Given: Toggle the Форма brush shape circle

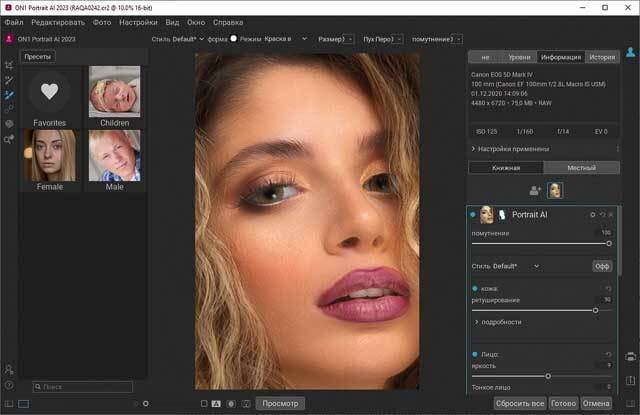Looking at the screenshot, I should coord(233,38).
